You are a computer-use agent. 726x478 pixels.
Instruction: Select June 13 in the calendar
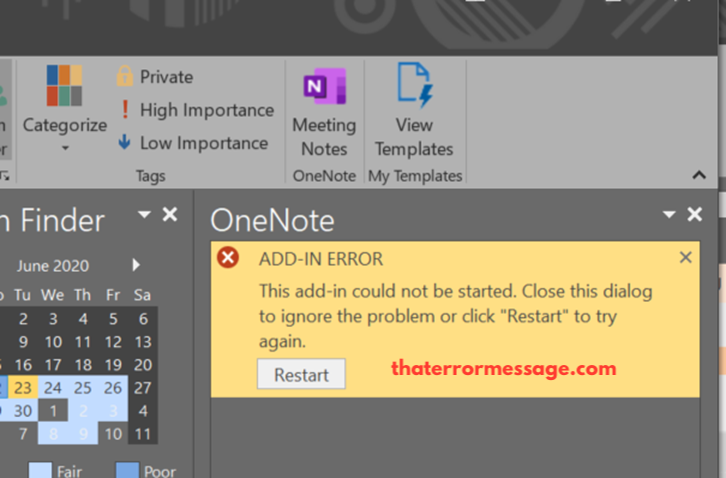point(143,342)
